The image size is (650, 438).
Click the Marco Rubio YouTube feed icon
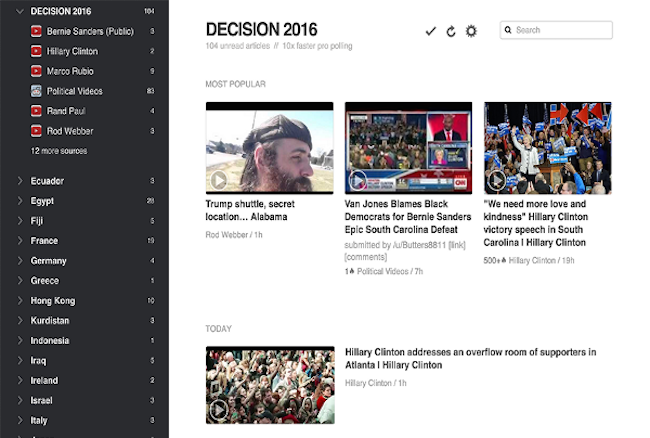[x=36, y=71]
